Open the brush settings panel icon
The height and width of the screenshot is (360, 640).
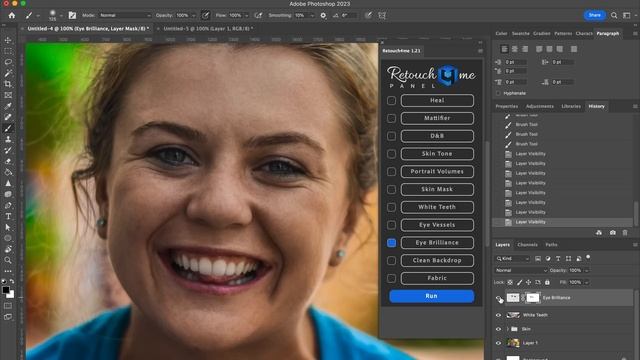(x=72, y=15)
